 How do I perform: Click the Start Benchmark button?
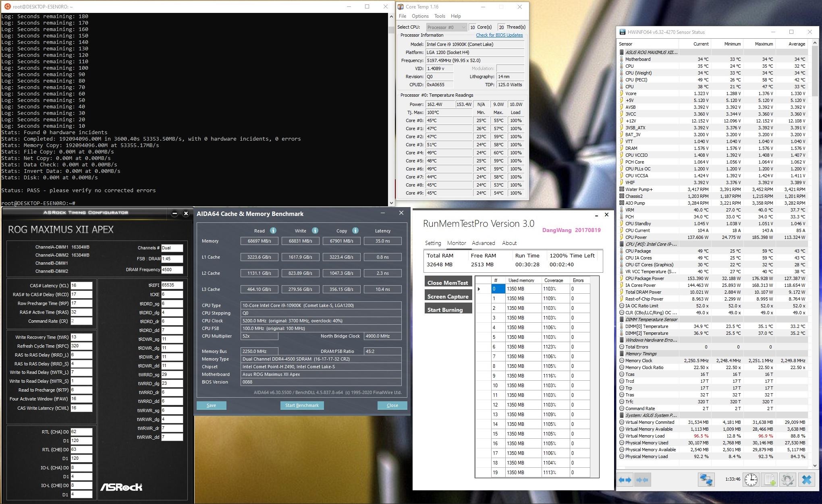[x=302, y=405]
